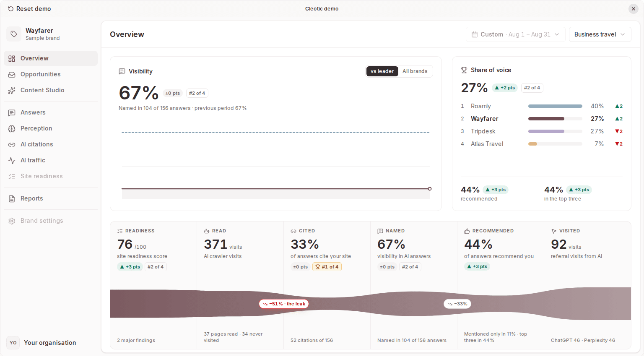644x357 pixels.
Task: Click Roamly share of voice bar
Action: point(555,106)
